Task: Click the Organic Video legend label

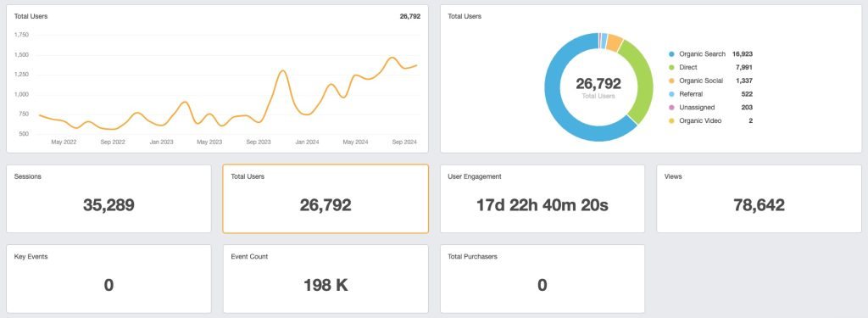Action: point(700,120)
